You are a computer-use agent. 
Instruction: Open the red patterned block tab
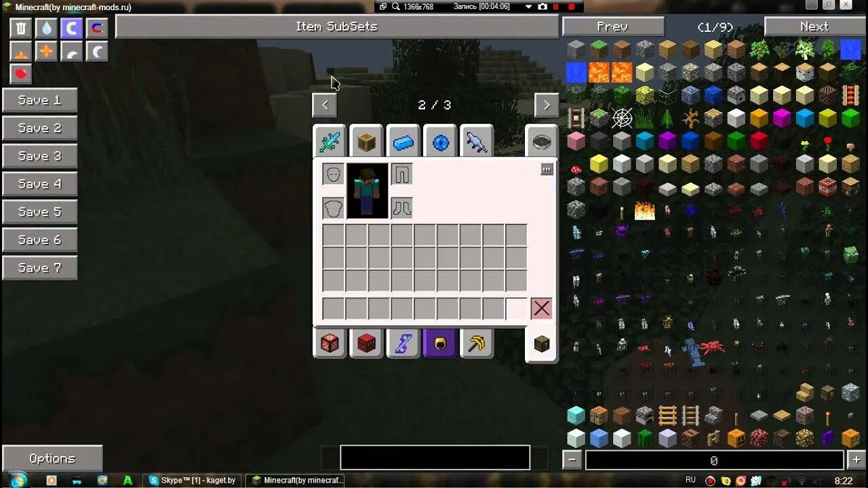pos(330,342)
